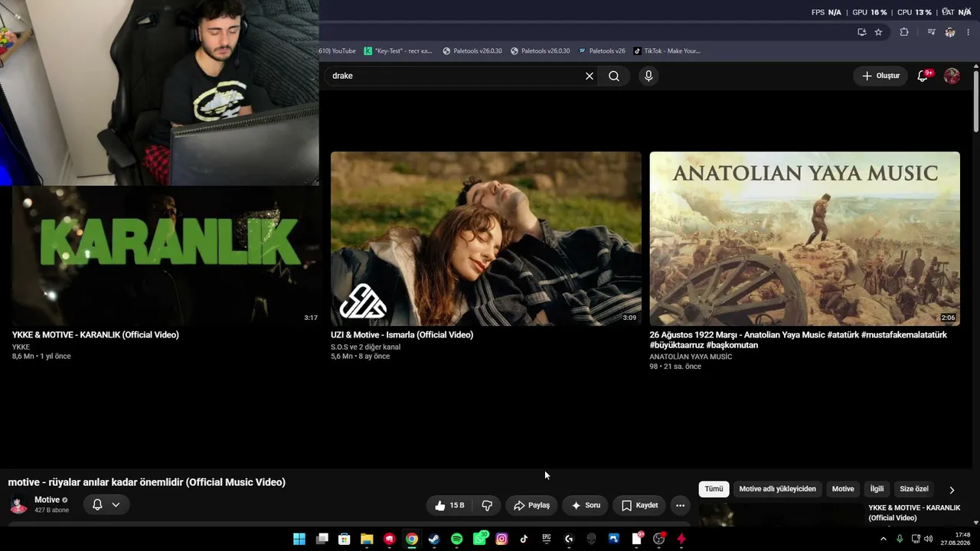Dislike the video
The height and width of the screenshot is (551, 980).
click(x=487, y=505)
